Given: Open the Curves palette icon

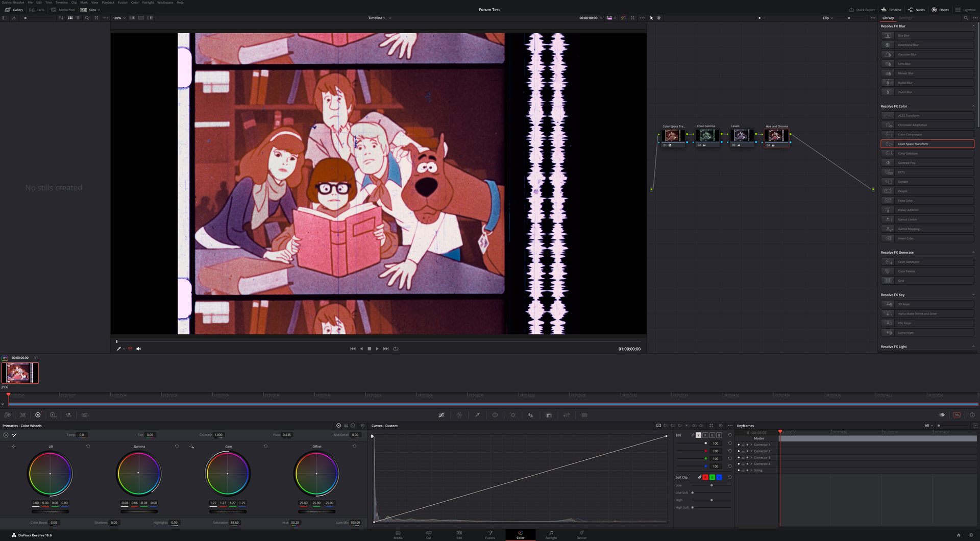Looking at the screenshot, I should point(442,415).
